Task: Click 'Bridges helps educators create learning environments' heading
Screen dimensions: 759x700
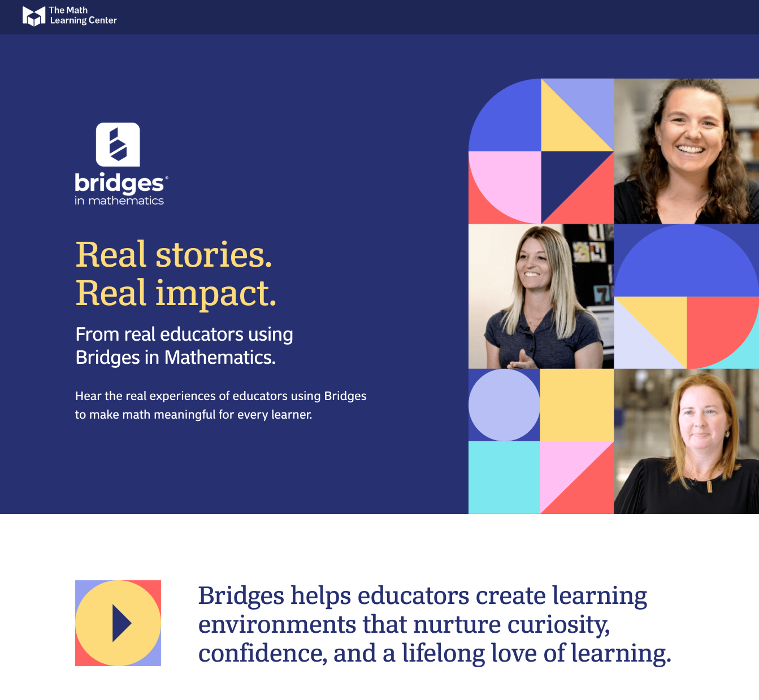Action: (435, 624)
